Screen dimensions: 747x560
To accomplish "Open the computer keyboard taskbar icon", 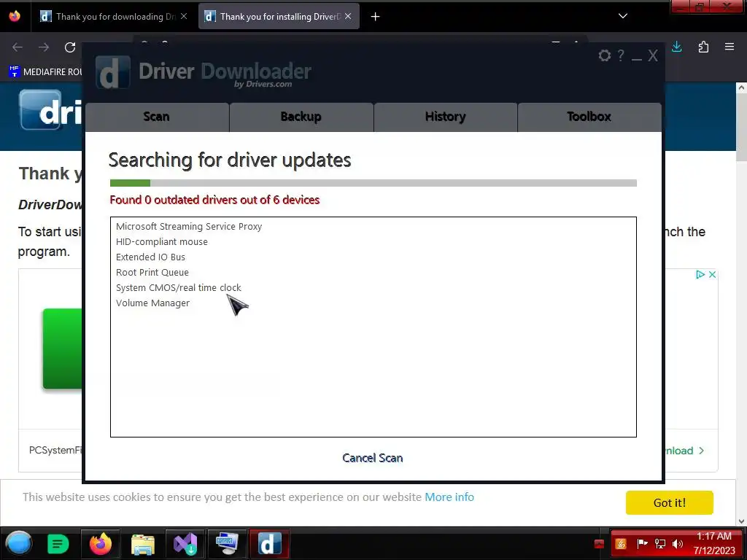I will (227, 544).
